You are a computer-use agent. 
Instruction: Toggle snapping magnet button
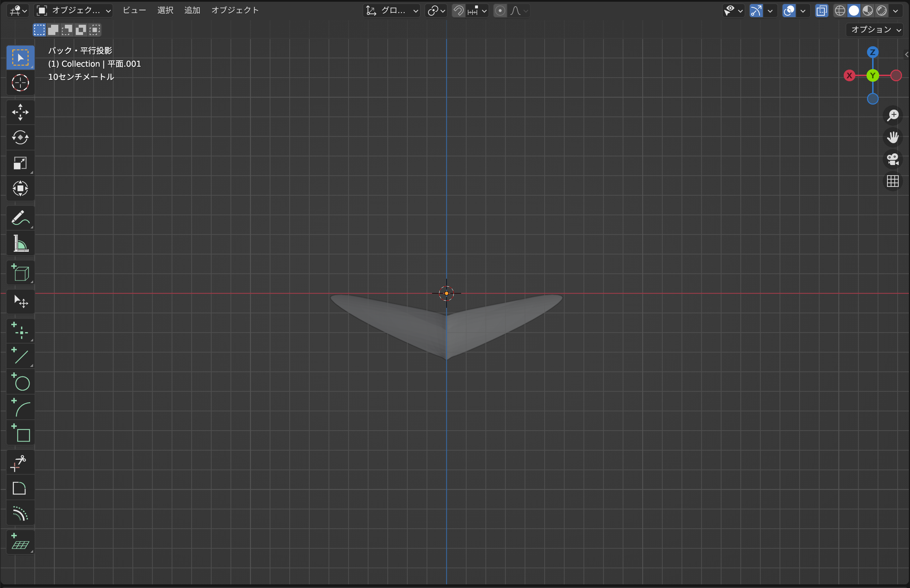point(458,11)
